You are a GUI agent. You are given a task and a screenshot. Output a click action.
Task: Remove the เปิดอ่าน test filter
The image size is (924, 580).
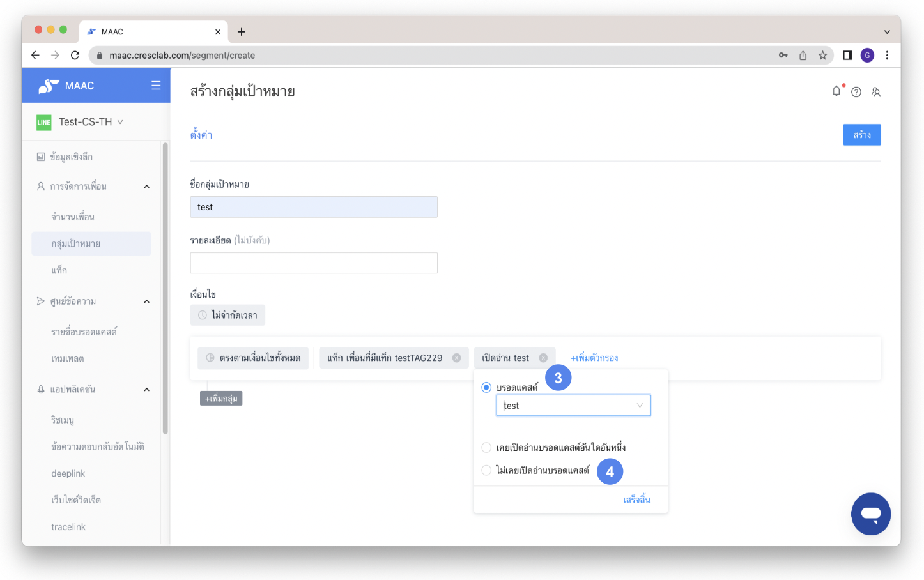coord(543,358)
